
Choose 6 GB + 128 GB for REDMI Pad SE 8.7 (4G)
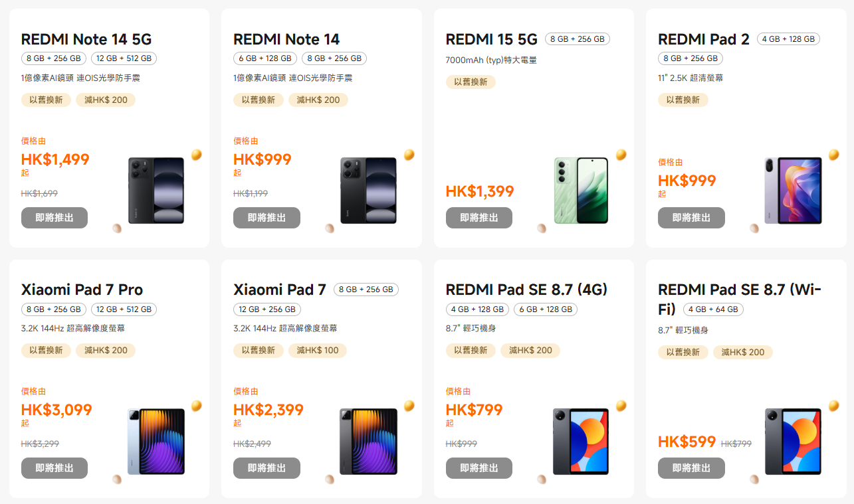(546, 309)
